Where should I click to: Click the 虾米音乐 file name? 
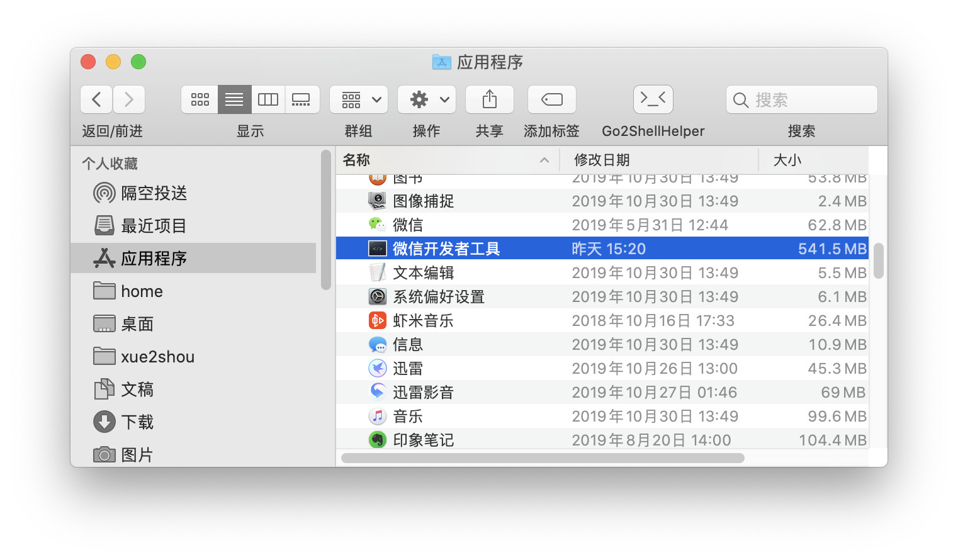423,320
